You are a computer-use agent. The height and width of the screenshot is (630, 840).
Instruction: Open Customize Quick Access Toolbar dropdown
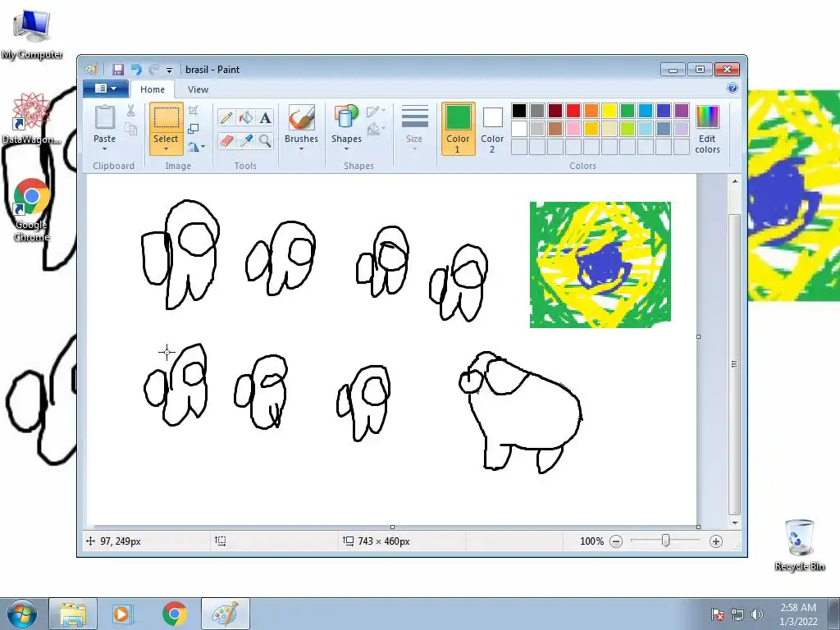click(169, 71)
